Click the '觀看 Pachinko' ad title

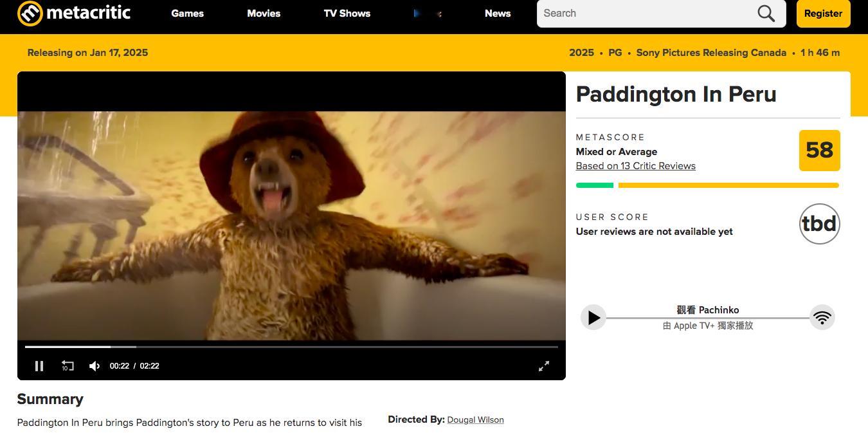pyautogui.click(x=708, y=309)
